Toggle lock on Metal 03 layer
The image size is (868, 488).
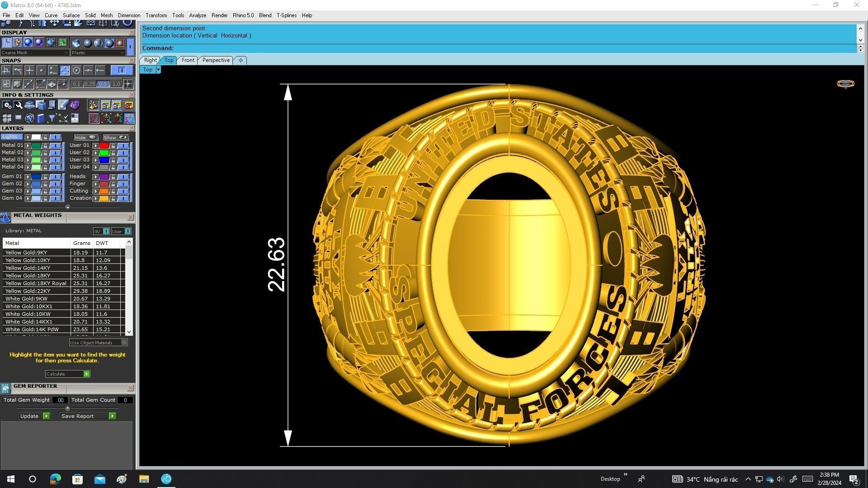tap(45, 160)
